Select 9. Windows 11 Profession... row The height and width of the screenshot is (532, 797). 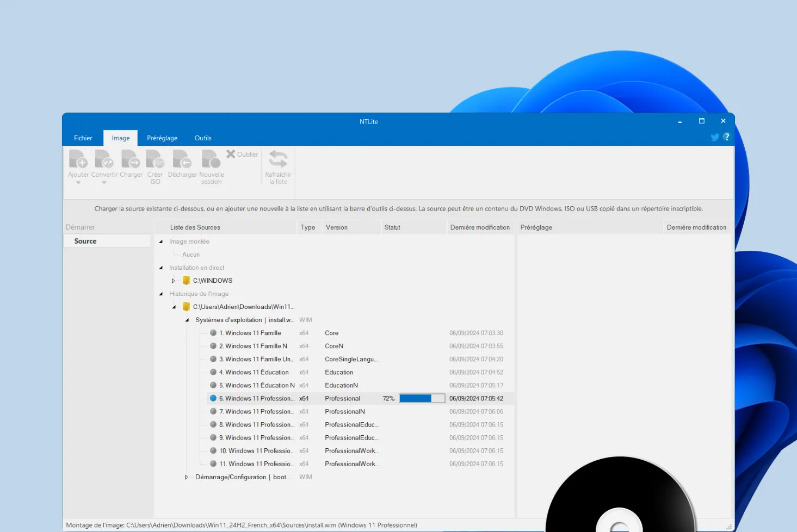pyautogui.click(x=360, y=438)
